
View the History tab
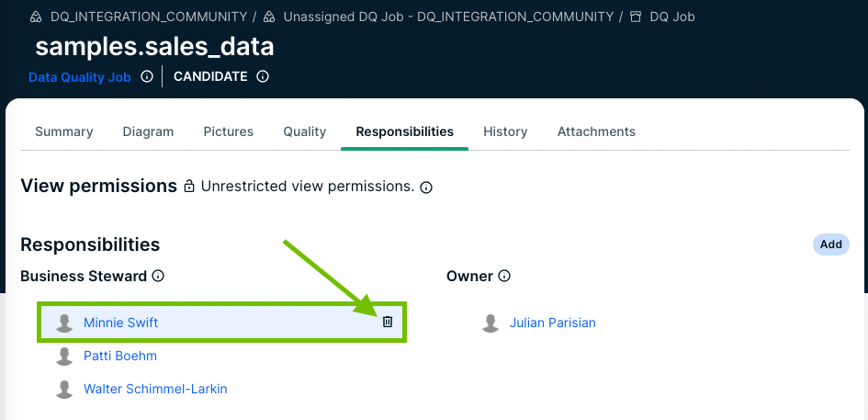(x=505, y=131)
